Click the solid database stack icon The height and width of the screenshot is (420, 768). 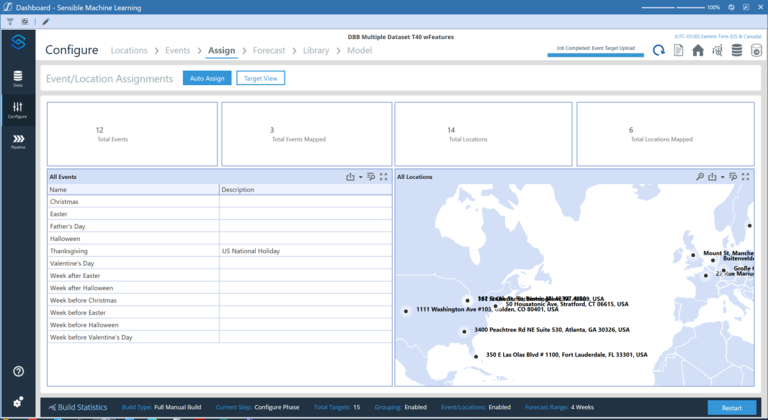pos(737,50)
